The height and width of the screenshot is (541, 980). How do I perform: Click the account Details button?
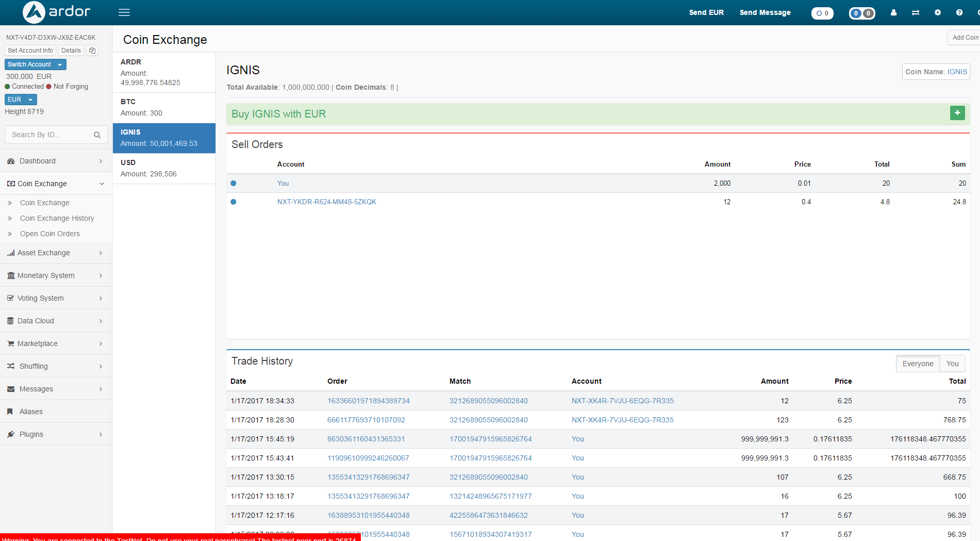pyautogui.click(x=71, y=51)
